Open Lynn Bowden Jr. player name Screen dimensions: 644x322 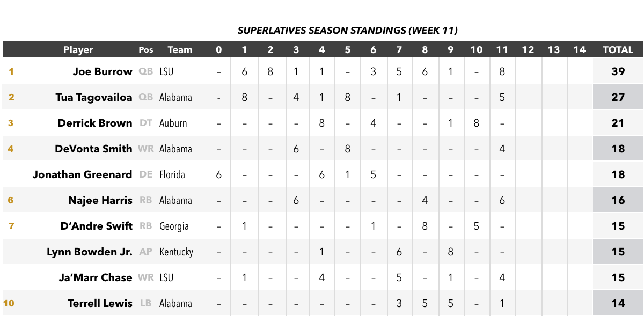pos(90,252)
